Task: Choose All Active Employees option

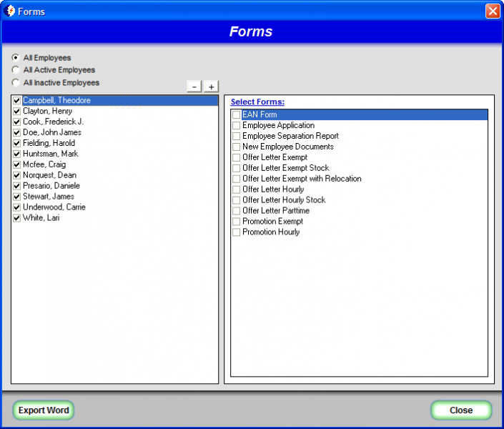Action: (x=16, y=70)
